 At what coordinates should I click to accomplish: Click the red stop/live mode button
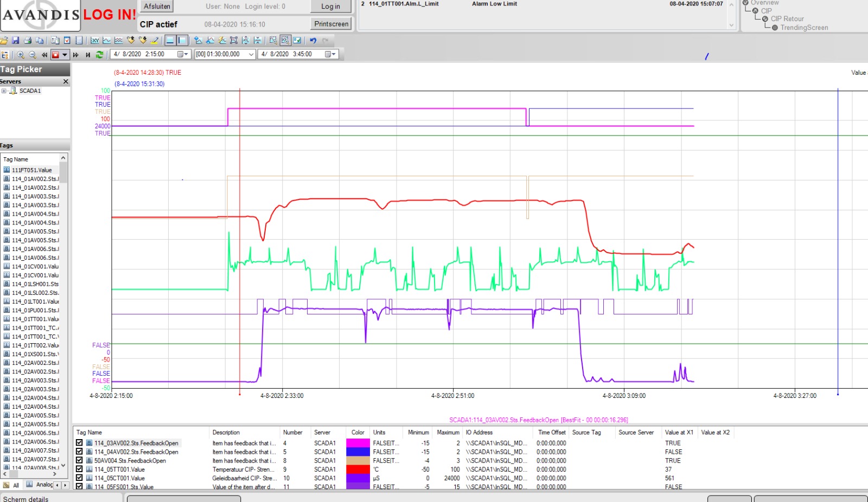tap(55, 55)
